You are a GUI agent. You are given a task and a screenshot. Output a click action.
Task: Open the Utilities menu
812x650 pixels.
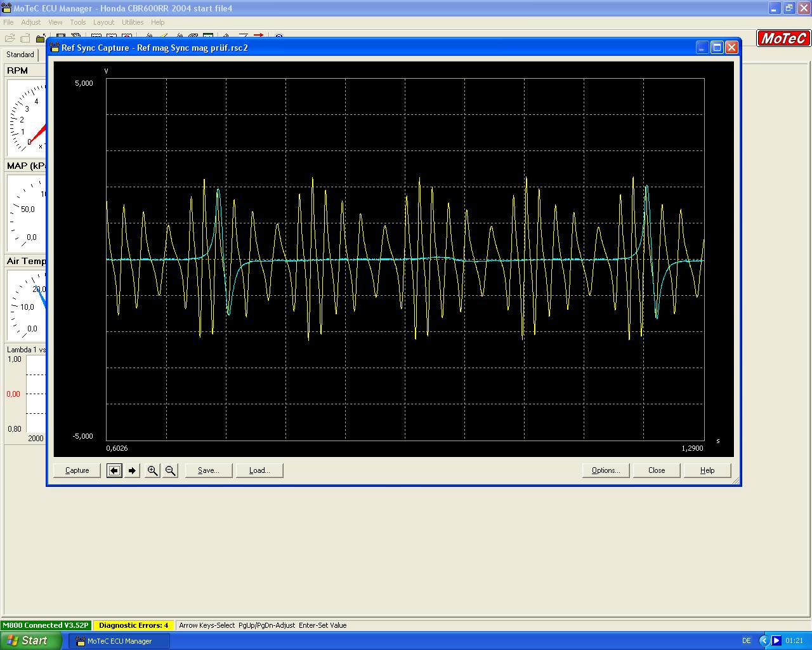(133, 22)
